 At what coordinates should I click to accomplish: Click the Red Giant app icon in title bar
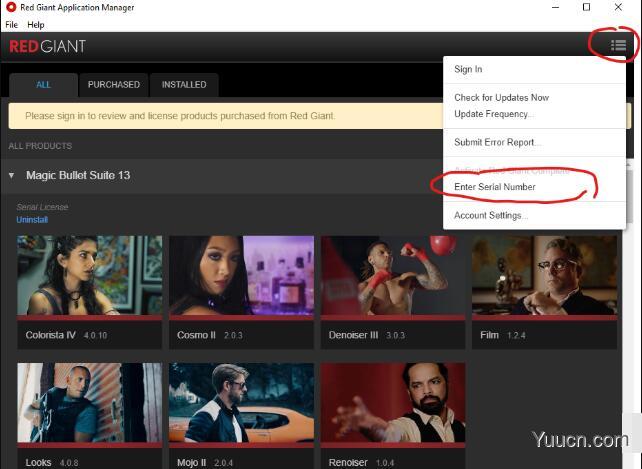click(11, 8)
